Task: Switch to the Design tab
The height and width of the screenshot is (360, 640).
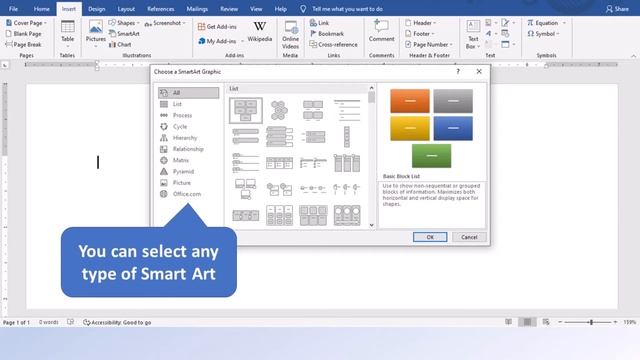Action: [x=97, y=9]
